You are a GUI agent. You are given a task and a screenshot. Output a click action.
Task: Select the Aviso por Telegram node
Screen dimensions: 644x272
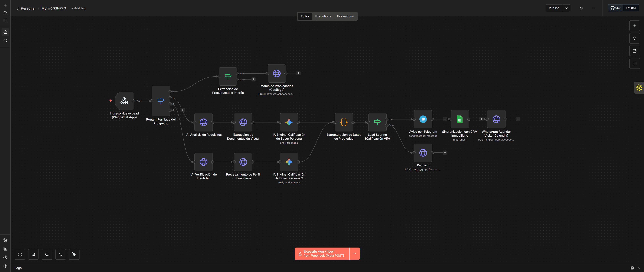(423, 119)
